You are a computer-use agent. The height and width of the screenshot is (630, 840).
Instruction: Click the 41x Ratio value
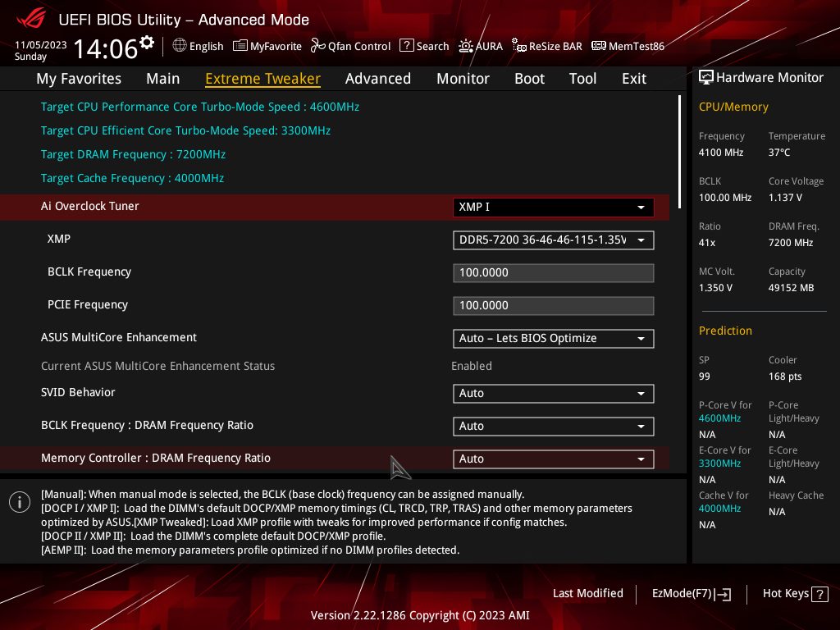pyautogui.click(x=707, y=243)
